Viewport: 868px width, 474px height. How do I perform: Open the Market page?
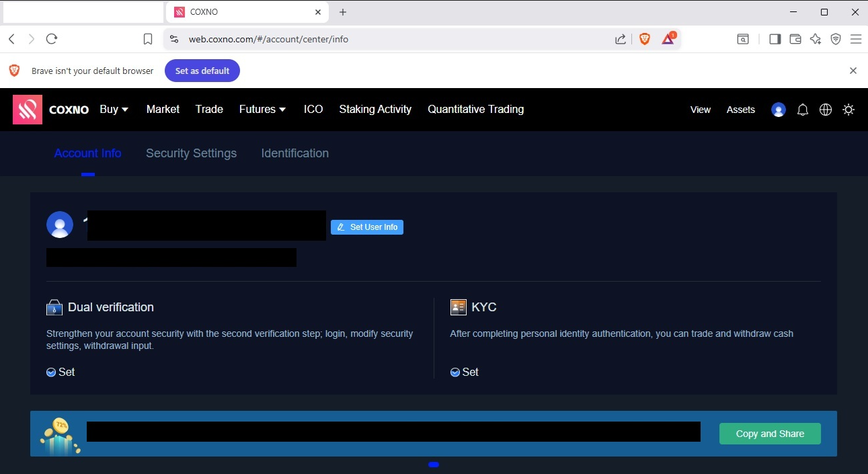[163, 109]
